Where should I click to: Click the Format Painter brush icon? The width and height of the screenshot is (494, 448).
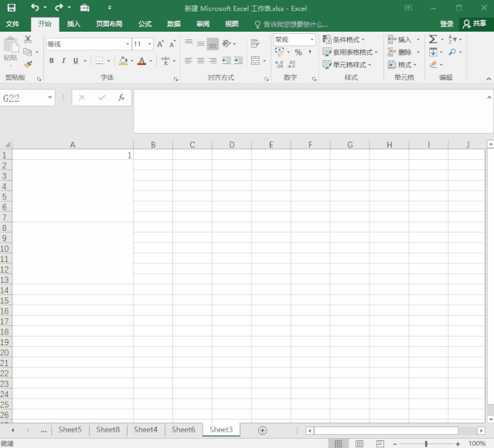[28, 64]
